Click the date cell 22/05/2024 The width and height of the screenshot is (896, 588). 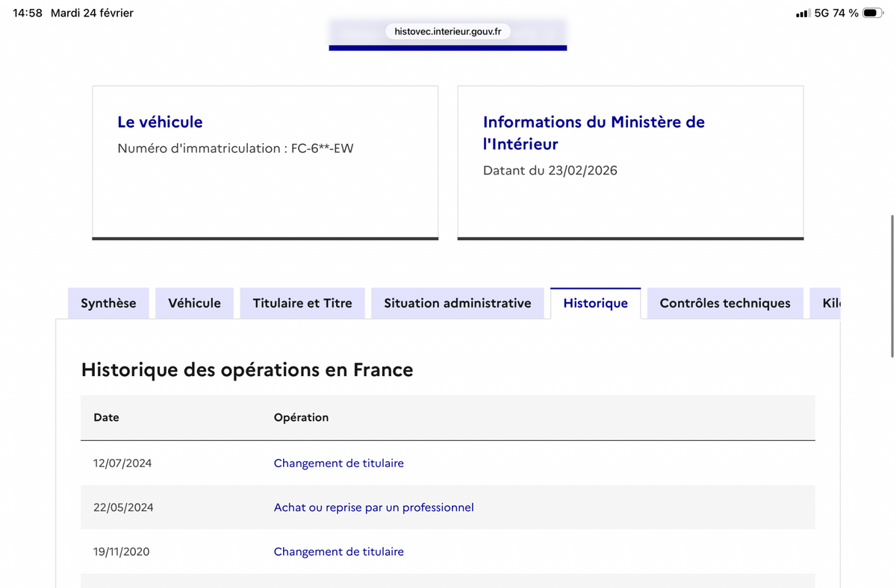point(123,507)
